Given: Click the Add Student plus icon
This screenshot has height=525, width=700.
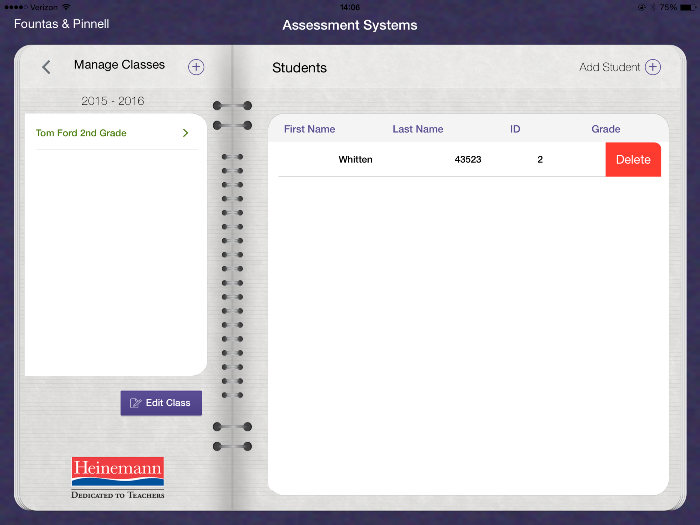Looking at the screenshot, I should coord(653,67).
